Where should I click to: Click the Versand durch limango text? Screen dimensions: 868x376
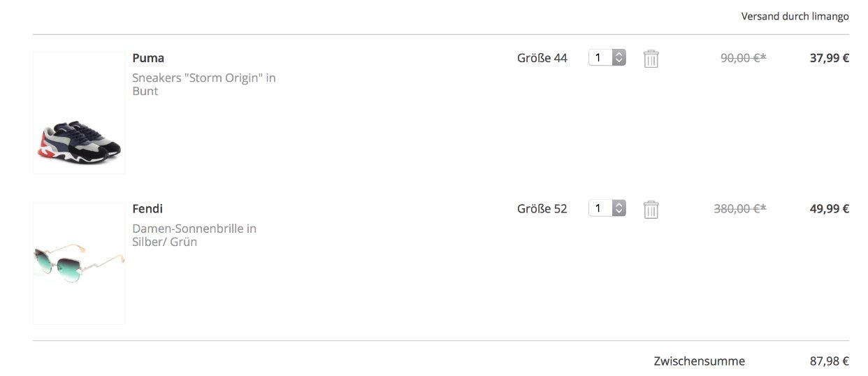tap(795, 16)
